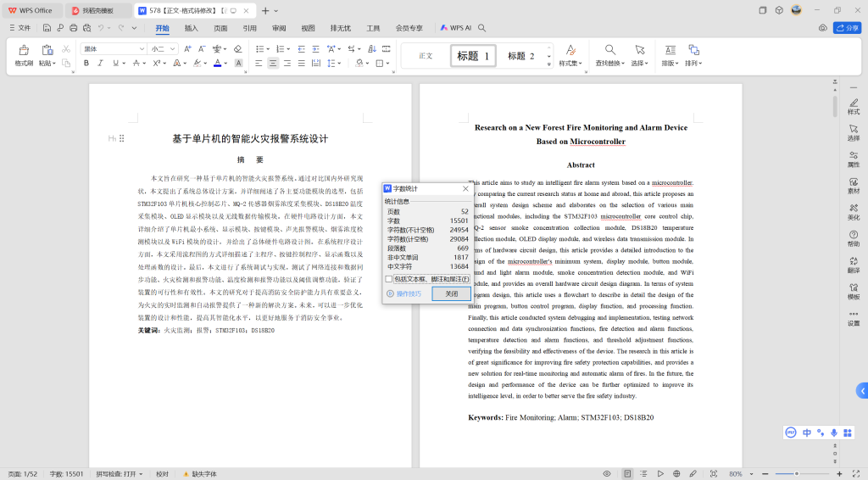Expand the zoom percentage dropdown at 80%
This screenshot has height=480, width=868.
tap(750, 474)
